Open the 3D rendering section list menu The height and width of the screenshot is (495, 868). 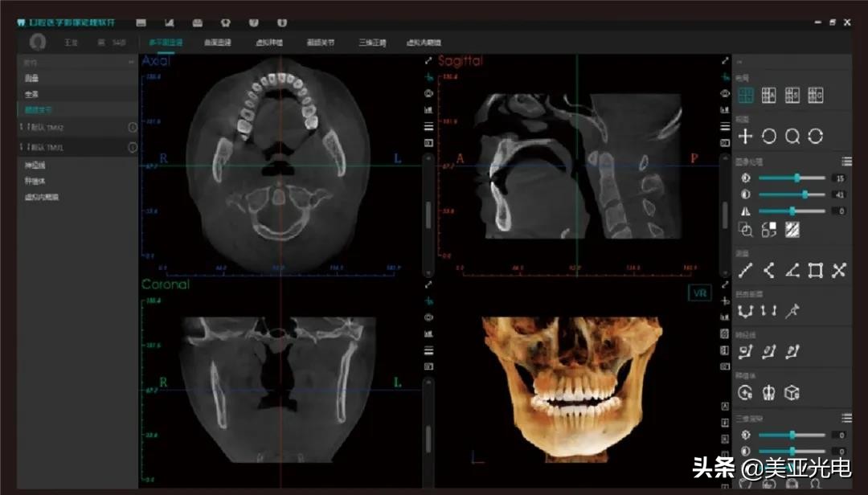tap(846, 418)
